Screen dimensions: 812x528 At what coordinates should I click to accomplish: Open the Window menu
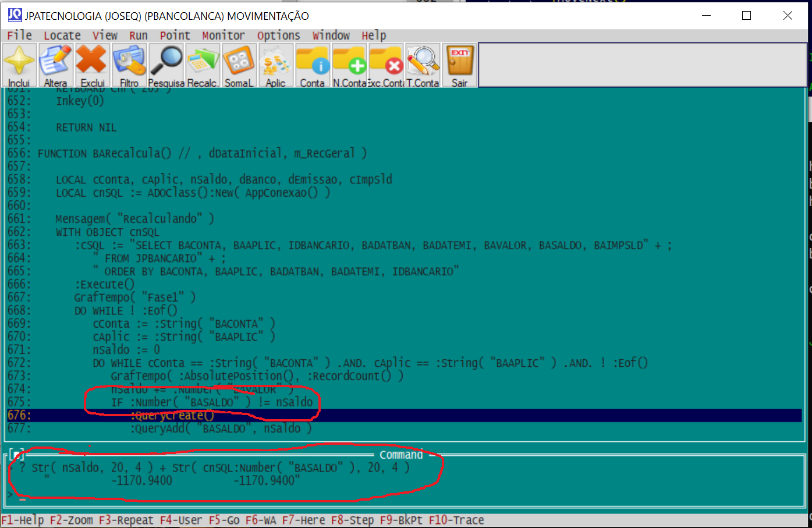coord(331,36)
